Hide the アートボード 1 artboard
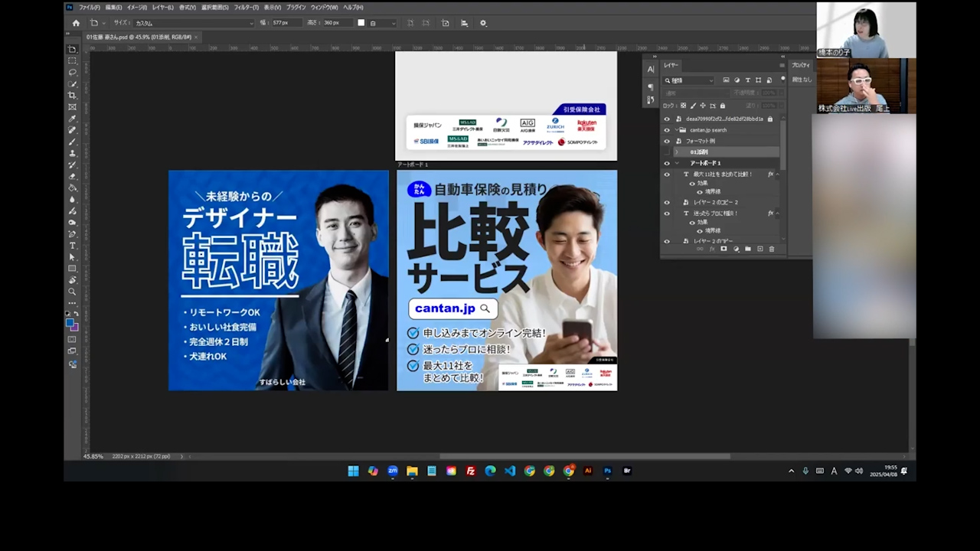 pyautogui.click(x=667, y=163)
